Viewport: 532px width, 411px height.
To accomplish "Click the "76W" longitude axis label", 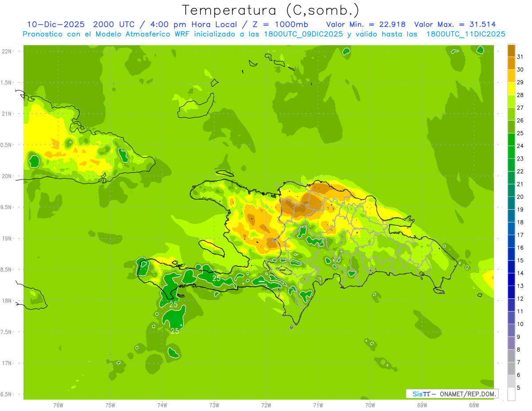I will click(58, 405).
